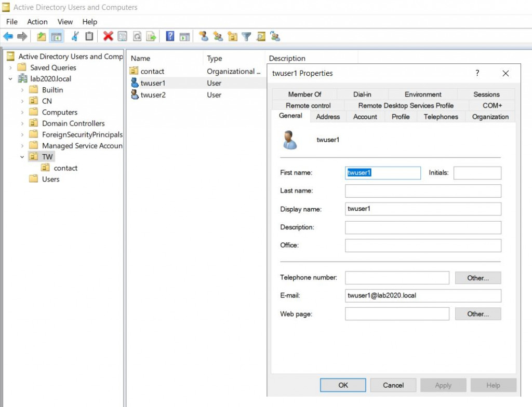
Task: Switch to the Organization tab
Action: tap(490, 117)
